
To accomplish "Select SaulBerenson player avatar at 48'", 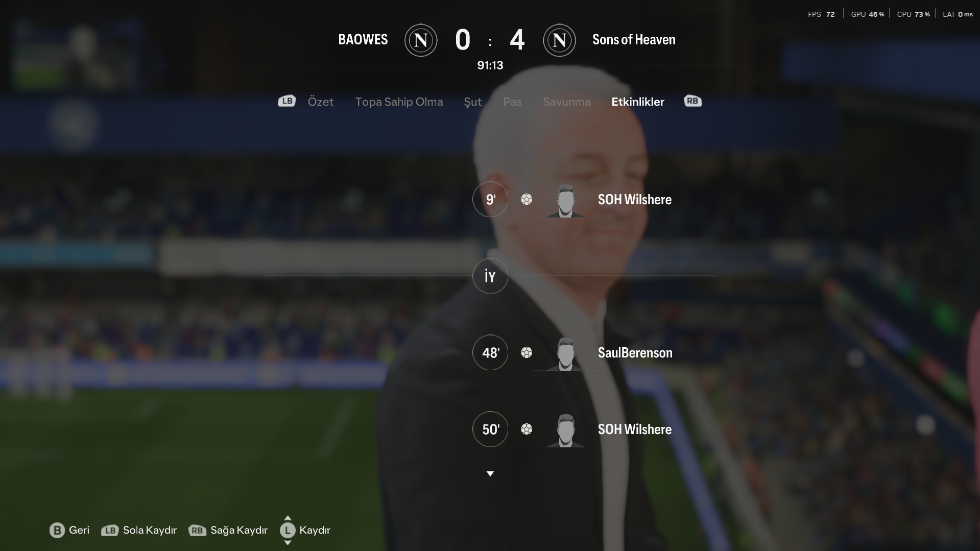I will pos(565,353).
